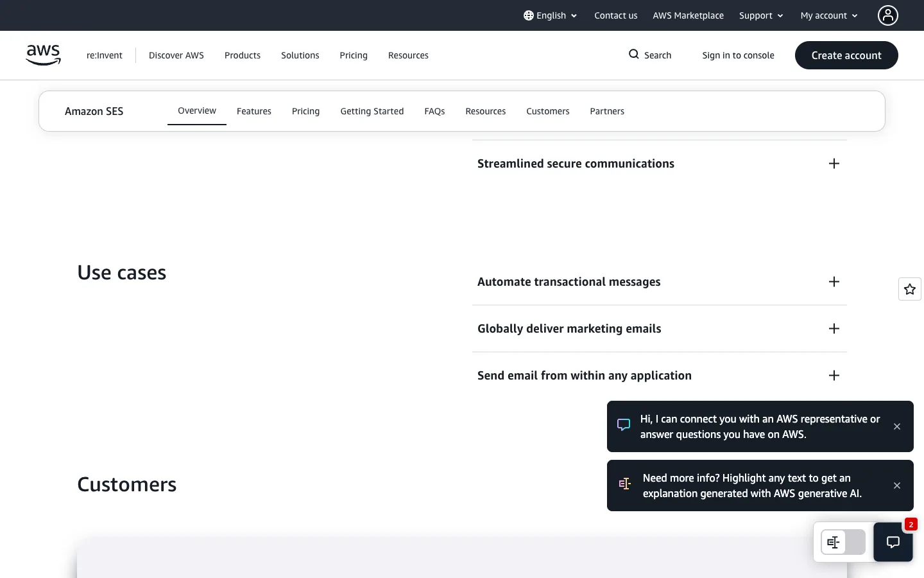Go to the Getting Started tab
This screenshot has height=578, width=924.
(x=372, y=111)
